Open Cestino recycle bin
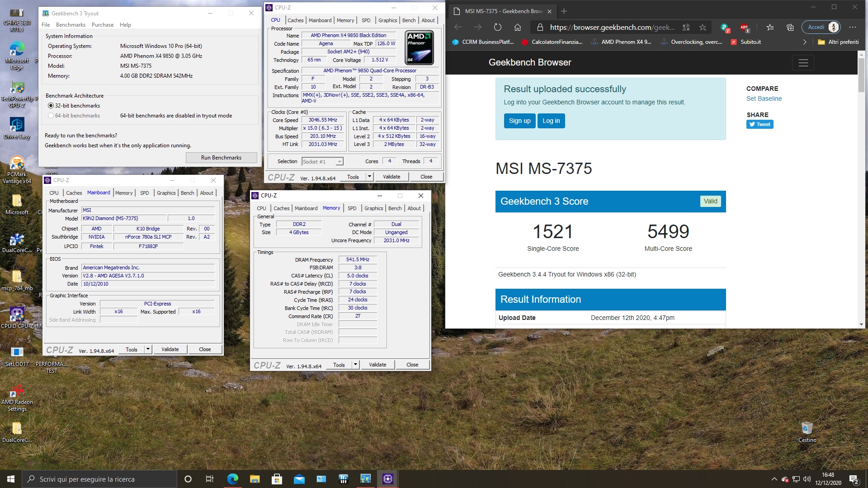 pyautogui.click(x=807, y=432)
